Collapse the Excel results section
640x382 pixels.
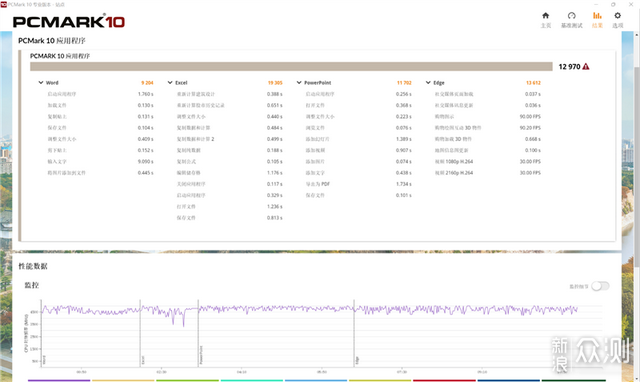tap(170, 82)
